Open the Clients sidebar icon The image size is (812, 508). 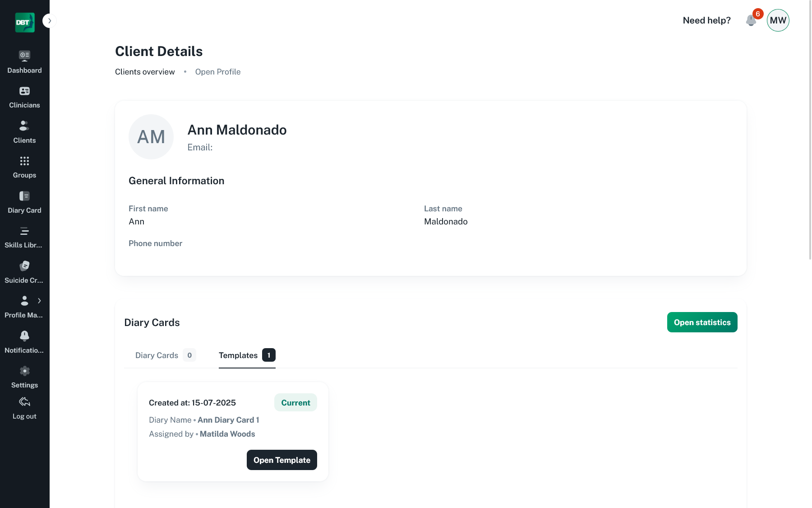click(x=24, y=126)
